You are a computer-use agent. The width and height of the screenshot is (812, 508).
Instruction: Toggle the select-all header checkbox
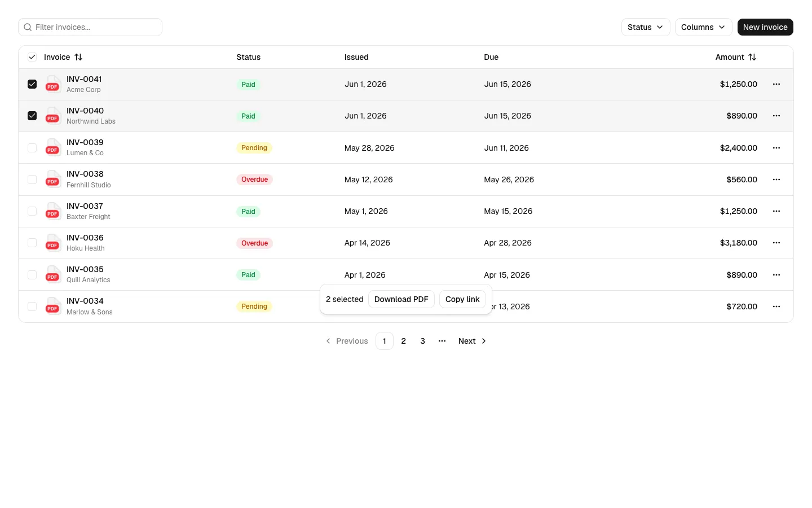click(32, 57)
